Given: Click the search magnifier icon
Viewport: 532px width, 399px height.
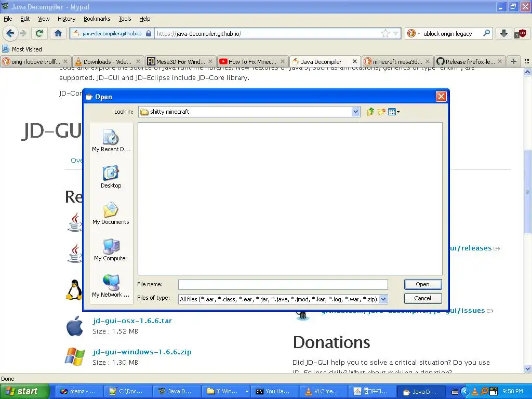Looking at the screenshot, I should [x=486, y=33].
